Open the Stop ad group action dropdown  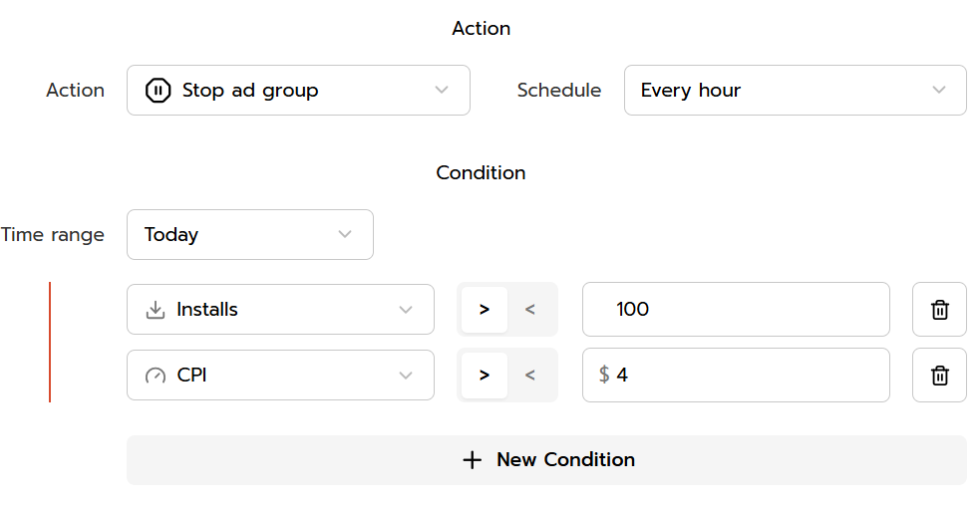298,91
